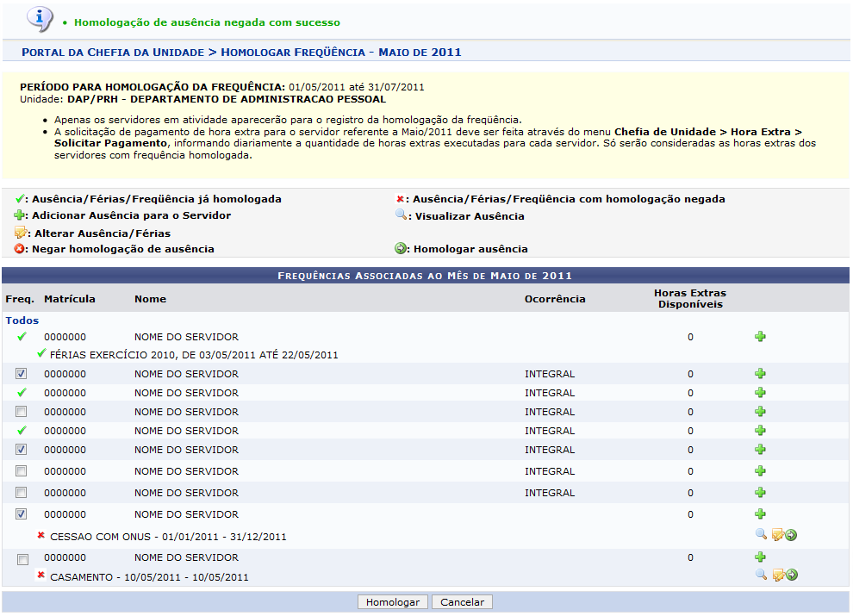Add absence for the server with CASAMENTO entry
Screen dimensions: 853x616
(x=760, y=557)
